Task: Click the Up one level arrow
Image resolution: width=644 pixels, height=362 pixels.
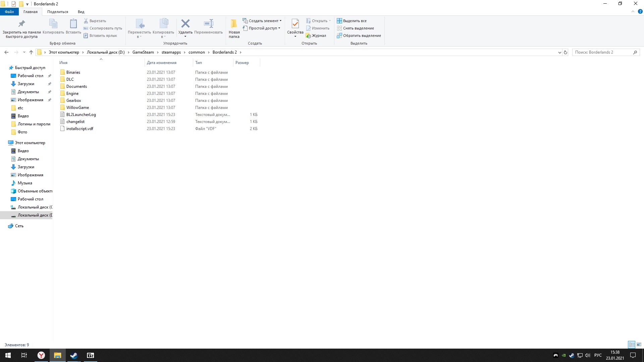Action: click(x=31, y=52)
